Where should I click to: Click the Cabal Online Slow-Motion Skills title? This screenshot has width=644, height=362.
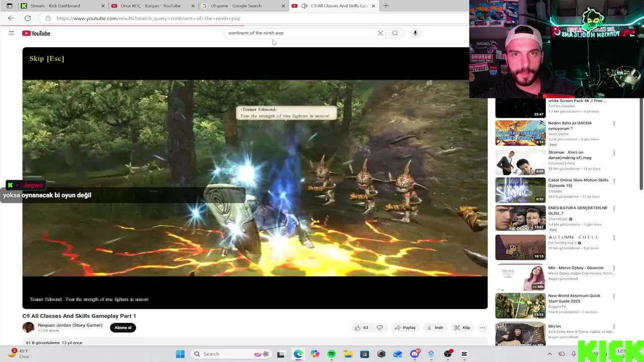(x=578, y=183)
